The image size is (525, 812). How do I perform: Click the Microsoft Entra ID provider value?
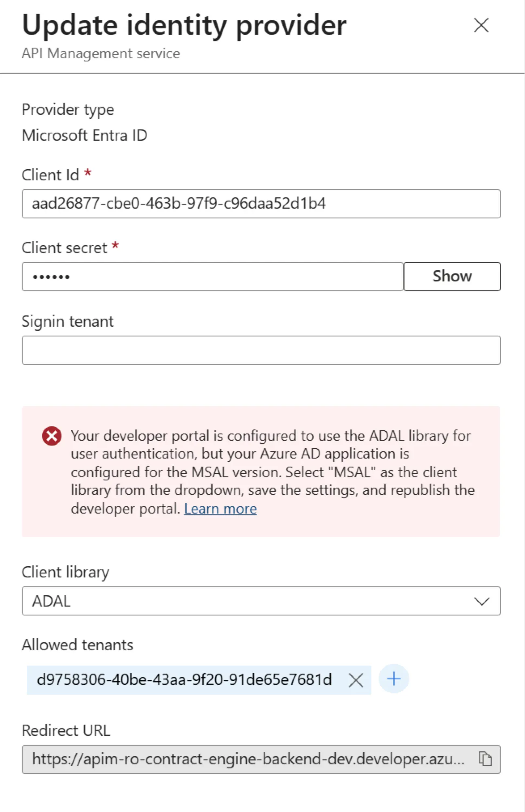click(x=85, y=135)
